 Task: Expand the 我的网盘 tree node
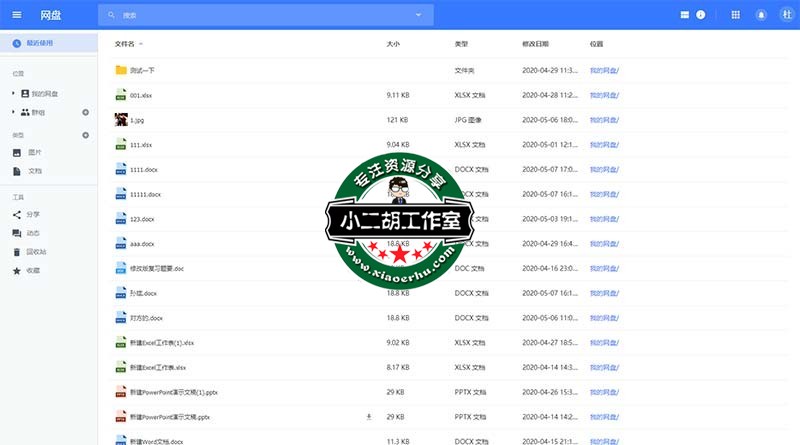(x=13, y=93)
